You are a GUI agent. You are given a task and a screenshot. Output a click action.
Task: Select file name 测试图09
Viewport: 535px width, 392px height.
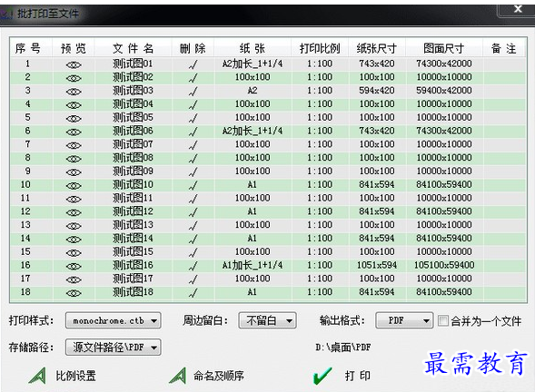coord(133,171)
